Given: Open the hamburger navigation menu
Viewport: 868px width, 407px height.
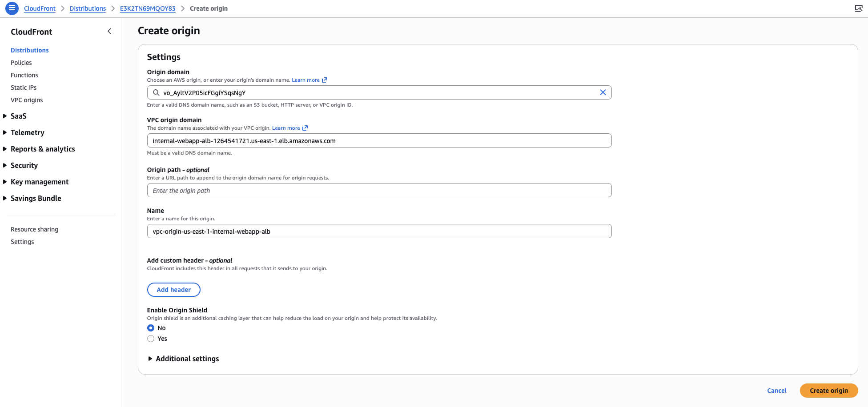Looking at the screenshot, I should (x=12, y=8).
